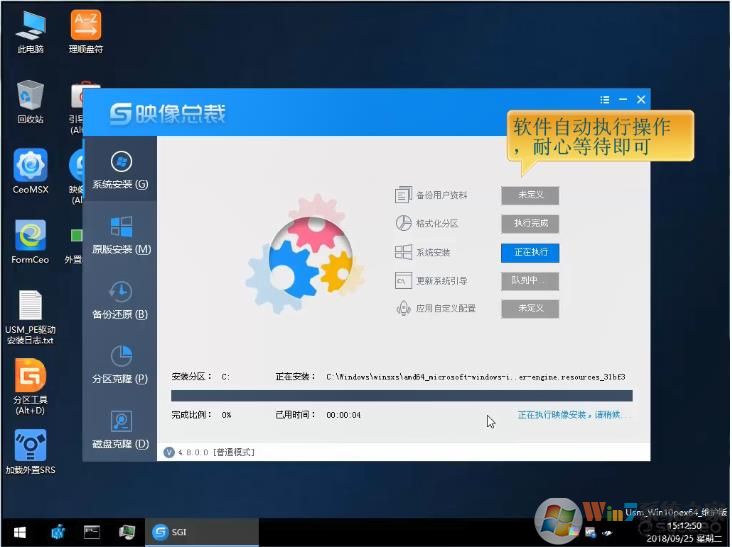Click the 未定义 button beside 备份用户资料
The width and height of the screenshot is (732, 547).
[529, 195]
